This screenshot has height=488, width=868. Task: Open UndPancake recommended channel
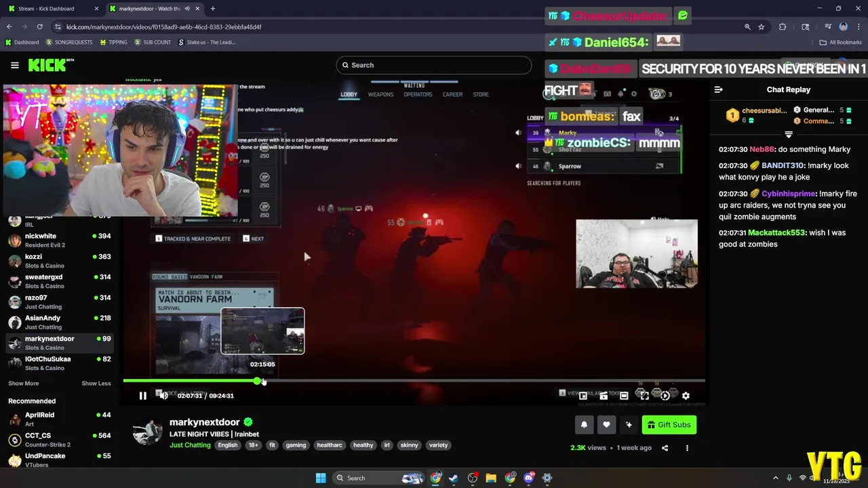point(59,460)
